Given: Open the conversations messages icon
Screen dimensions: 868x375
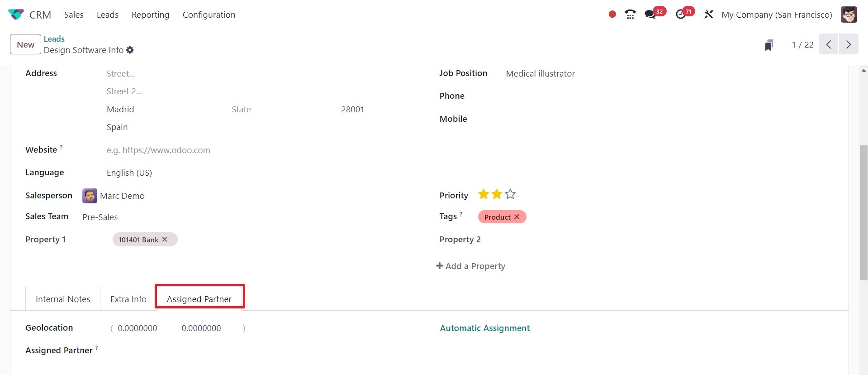Looking at the screenshot, I should click(x=650, y=14).
